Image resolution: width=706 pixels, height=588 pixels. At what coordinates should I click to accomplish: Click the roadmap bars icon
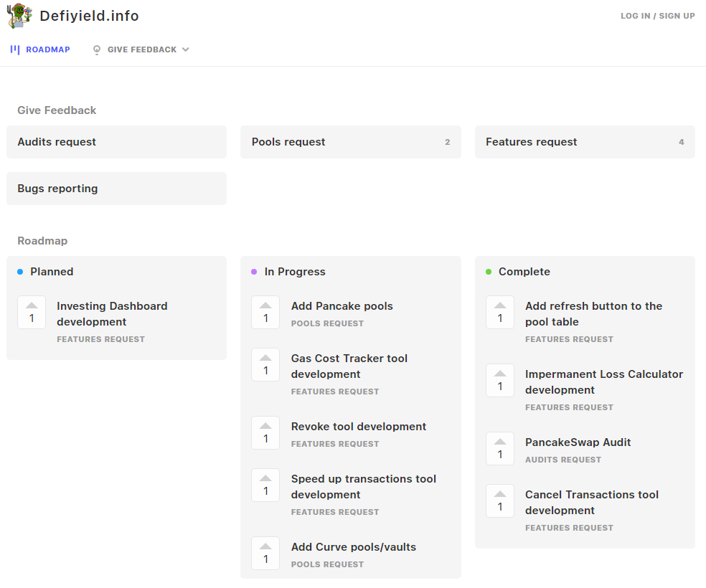(15, 49)
